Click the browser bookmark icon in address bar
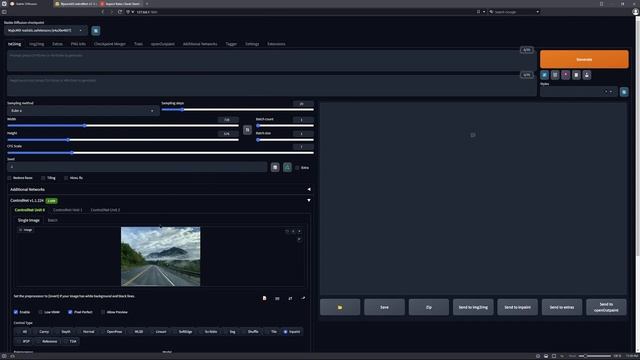Viewport: 640px width, 360px height. click(x=478, y=12)
